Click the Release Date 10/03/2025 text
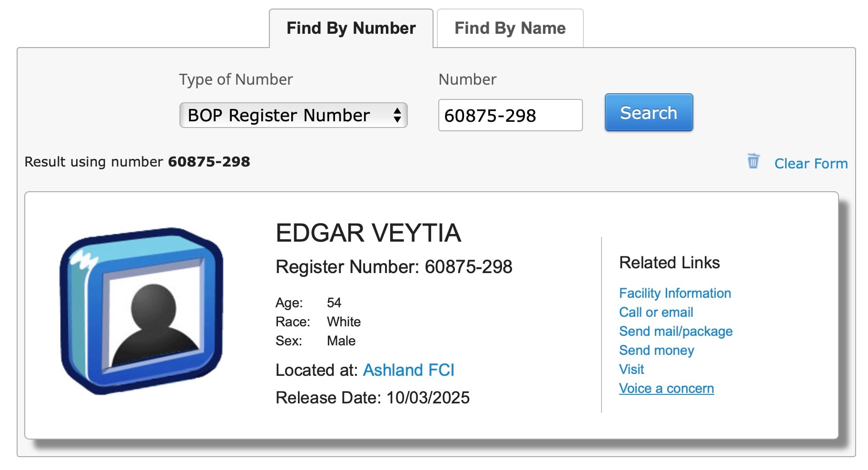This screenshot has width=868, height=470. [372, 398]
